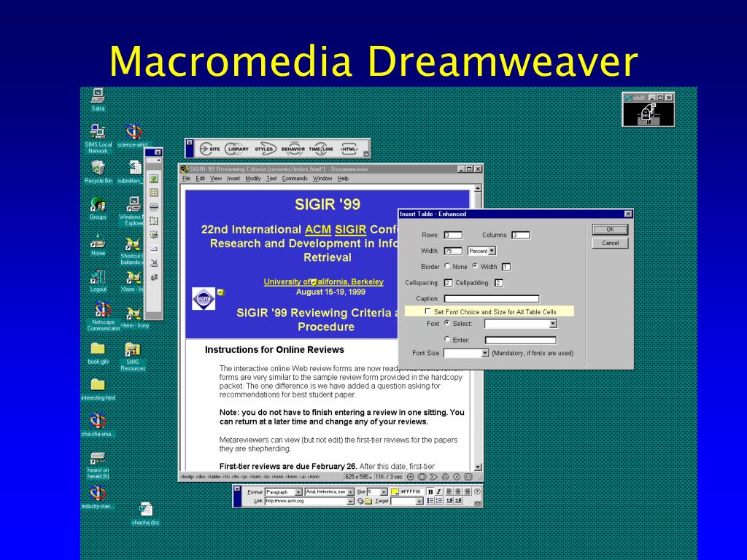This screenshot has width=747, height=560.
Task: Click the Columns input field
Action: (x=520, y=235)
